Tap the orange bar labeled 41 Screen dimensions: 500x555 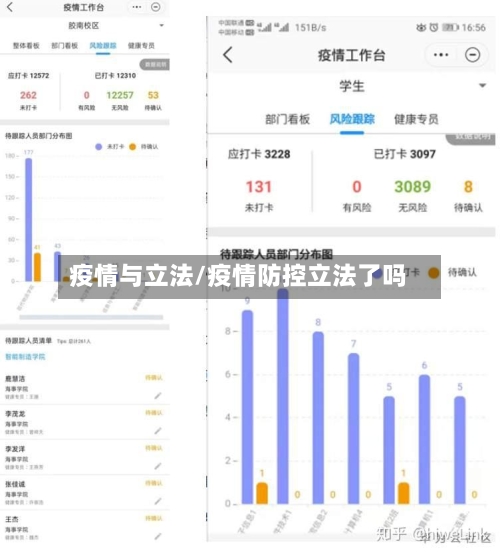pos(37,267)
